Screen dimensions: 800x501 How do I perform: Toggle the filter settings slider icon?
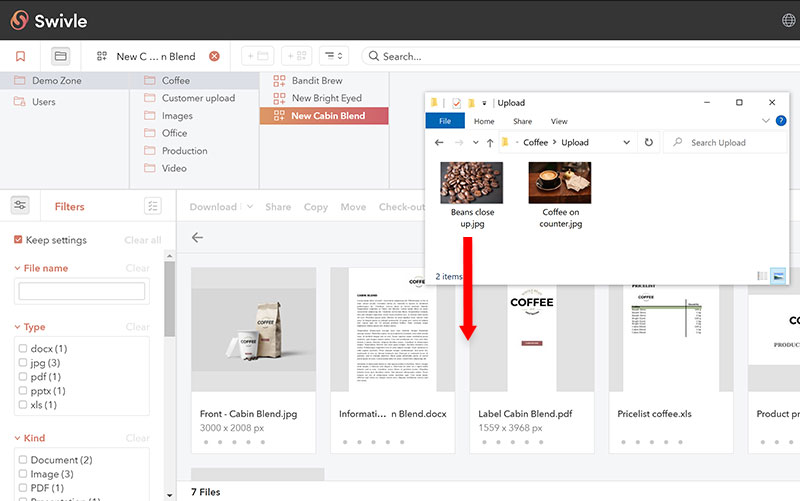20,205
